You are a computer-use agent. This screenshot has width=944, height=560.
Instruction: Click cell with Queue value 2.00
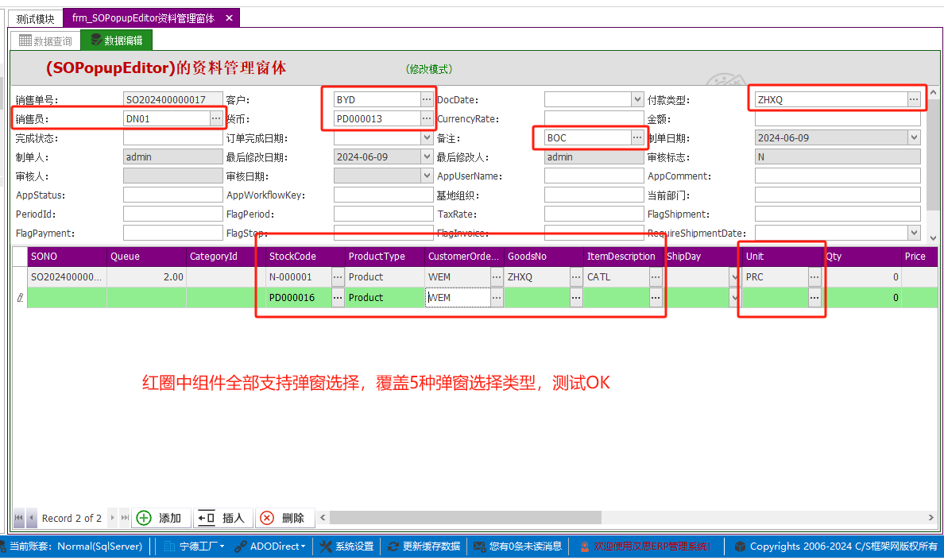click(x=146, y=277)
